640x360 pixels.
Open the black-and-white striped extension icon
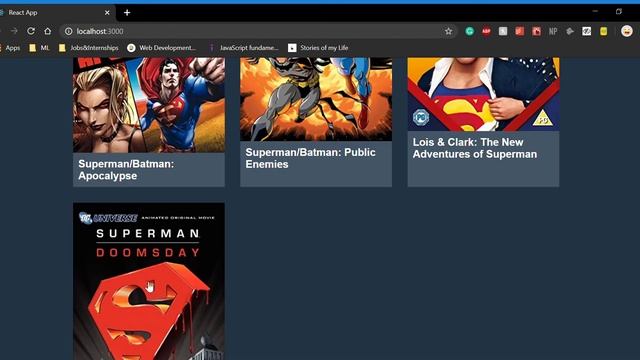(x=587, y=31)
